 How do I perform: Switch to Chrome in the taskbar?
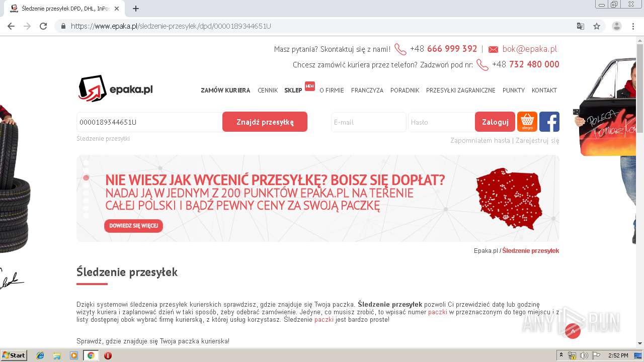91,355
